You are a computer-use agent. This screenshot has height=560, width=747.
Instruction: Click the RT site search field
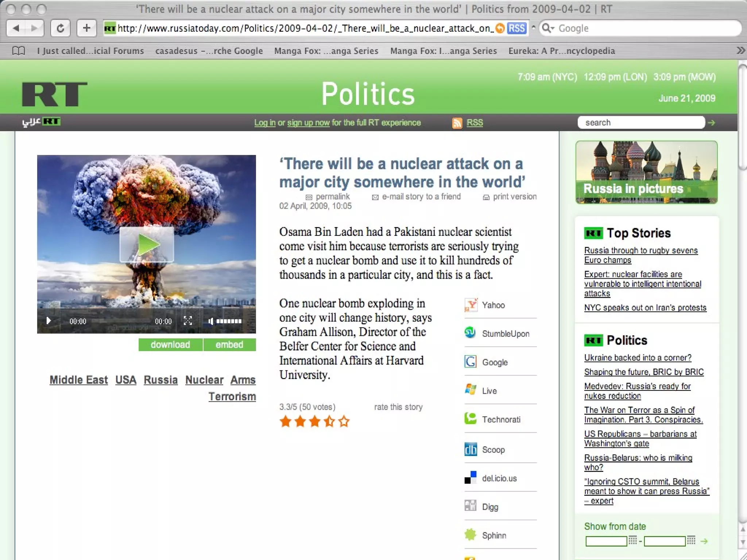(641, 122)
